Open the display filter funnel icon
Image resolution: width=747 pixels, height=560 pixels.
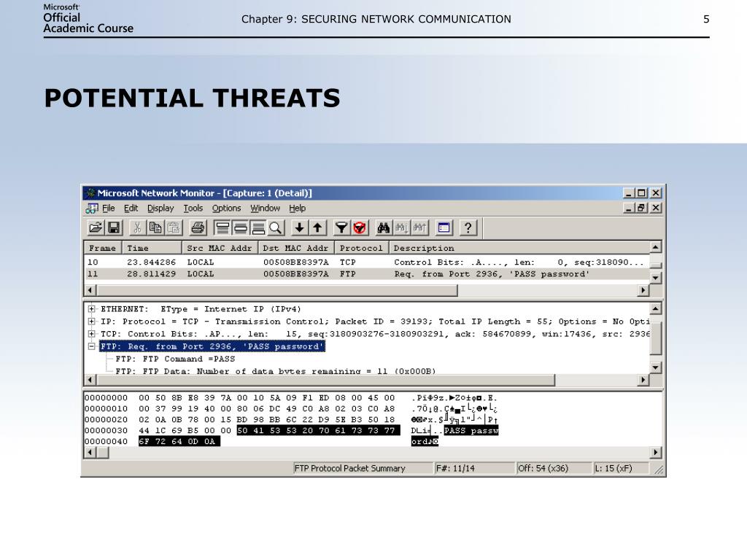pos(341,228)
